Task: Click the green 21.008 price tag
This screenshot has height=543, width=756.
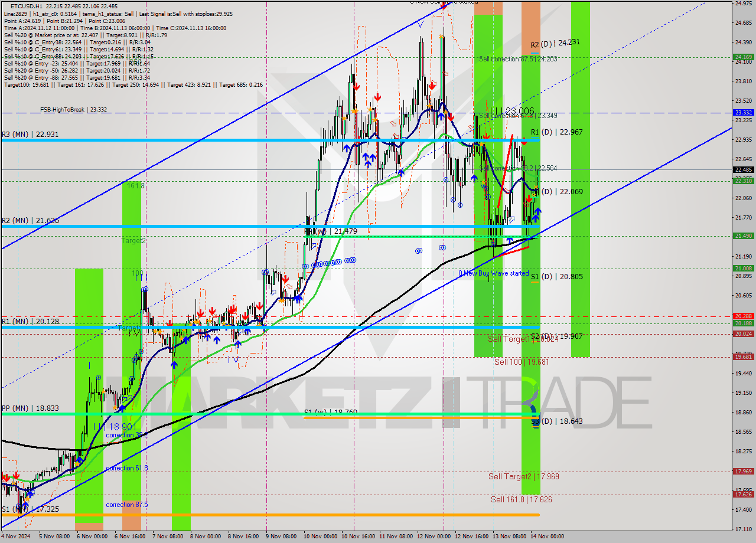Action: pyautogui.click(x=743, y=268)
